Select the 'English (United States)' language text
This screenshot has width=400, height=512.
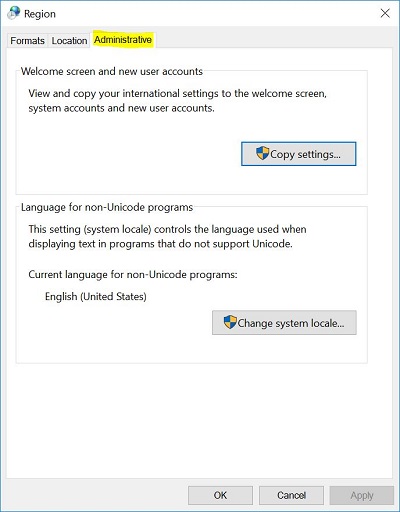click(x=96, y=296)
